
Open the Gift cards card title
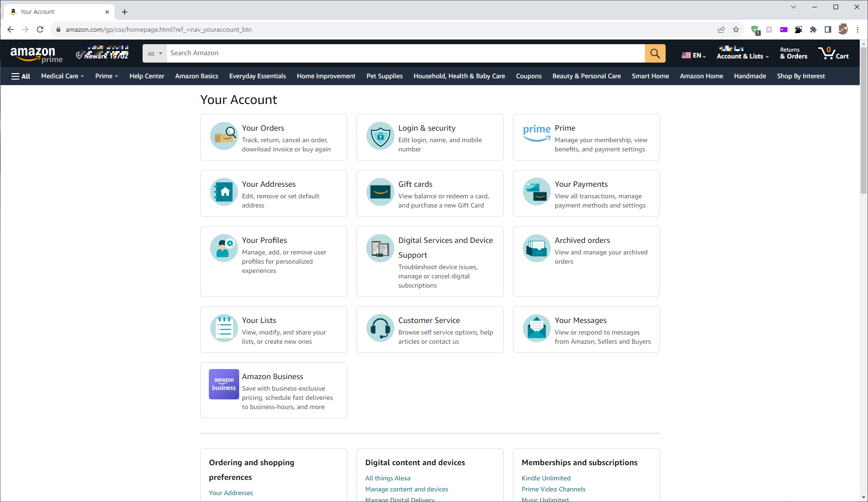point(415,184)
